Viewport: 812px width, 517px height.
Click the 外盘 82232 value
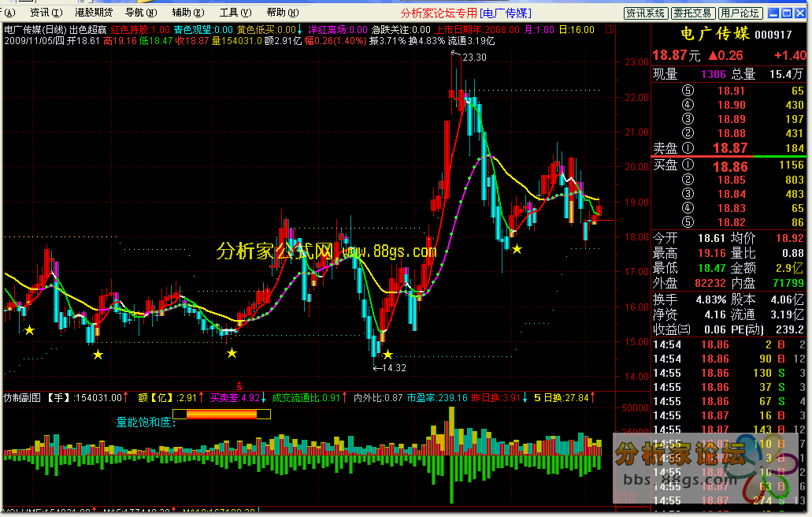point(710,284)
